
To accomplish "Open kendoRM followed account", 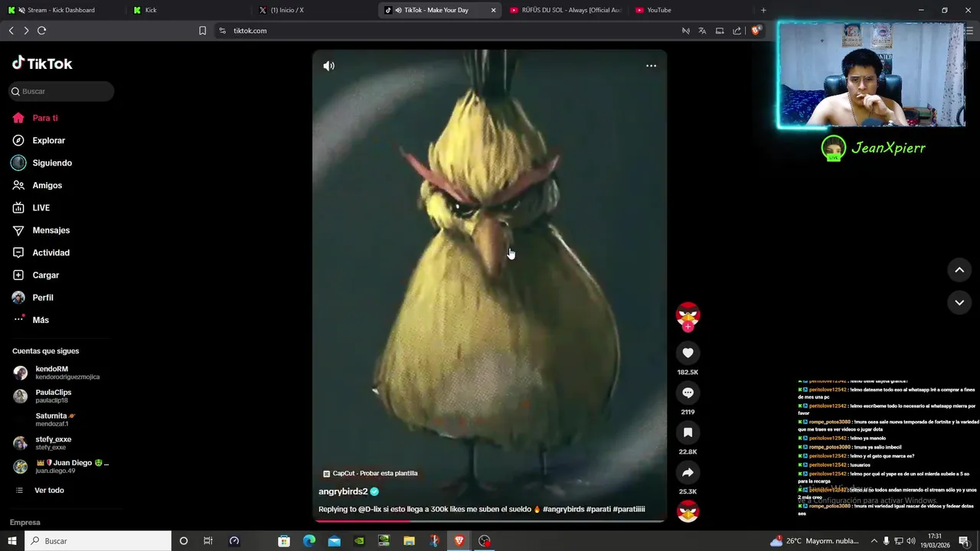I will (x=61, y=373).
